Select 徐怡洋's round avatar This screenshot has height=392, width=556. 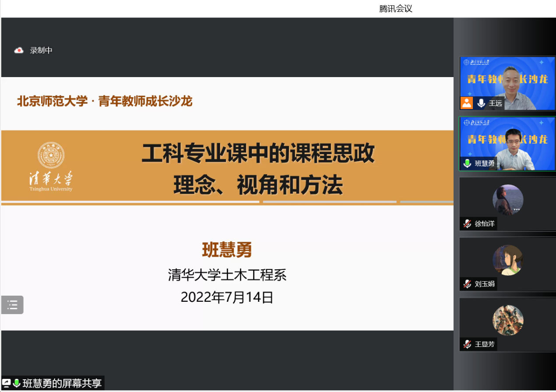508,200
